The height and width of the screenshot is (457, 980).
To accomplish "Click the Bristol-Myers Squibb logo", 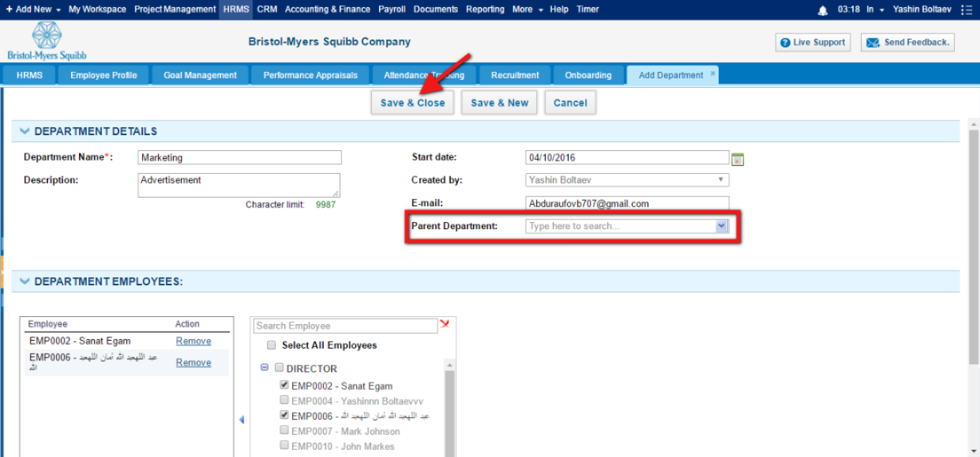I will coord(47,41).
